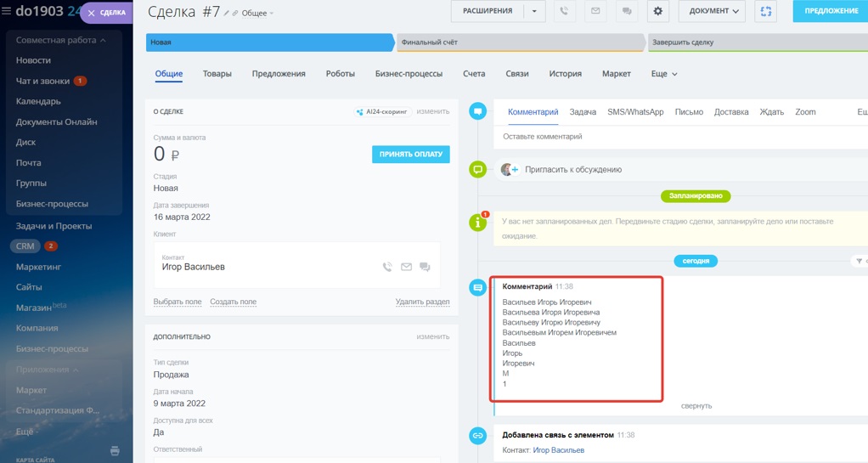Open the chat bubbles icon in top toolbar
Viewport: 868px width, 463px height.
pyautogui.click(x=627, y=11)
